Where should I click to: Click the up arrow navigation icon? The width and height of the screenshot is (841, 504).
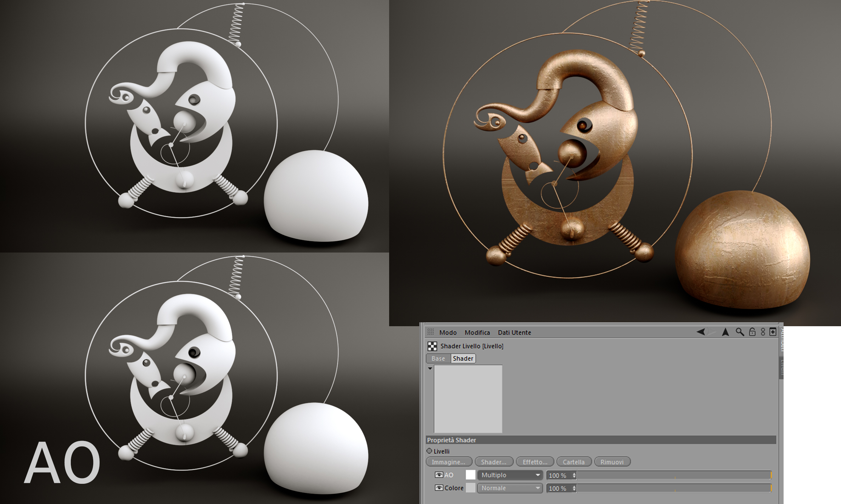coord(725,332)
